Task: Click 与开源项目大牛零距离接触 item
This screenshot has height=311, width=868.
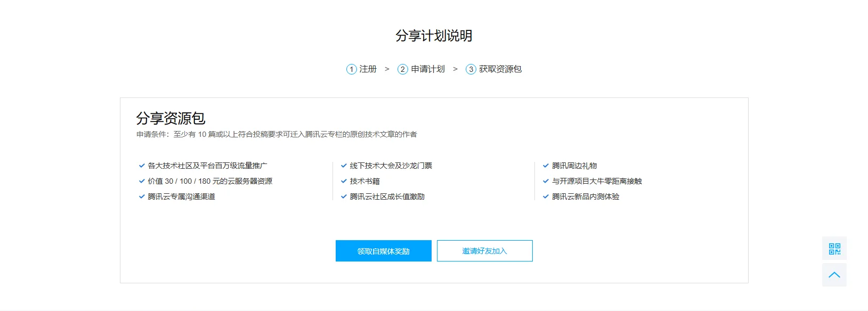Action: [597, 181]
